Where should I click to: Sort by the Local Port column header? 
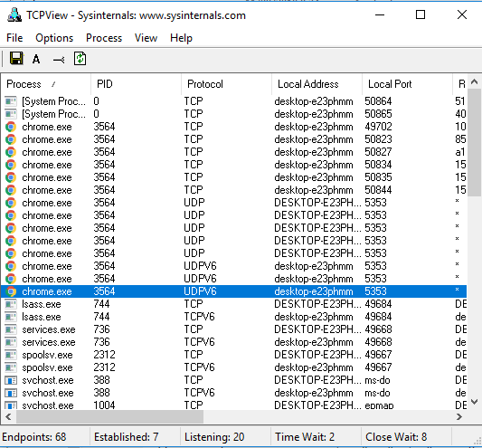pos(407,84)
